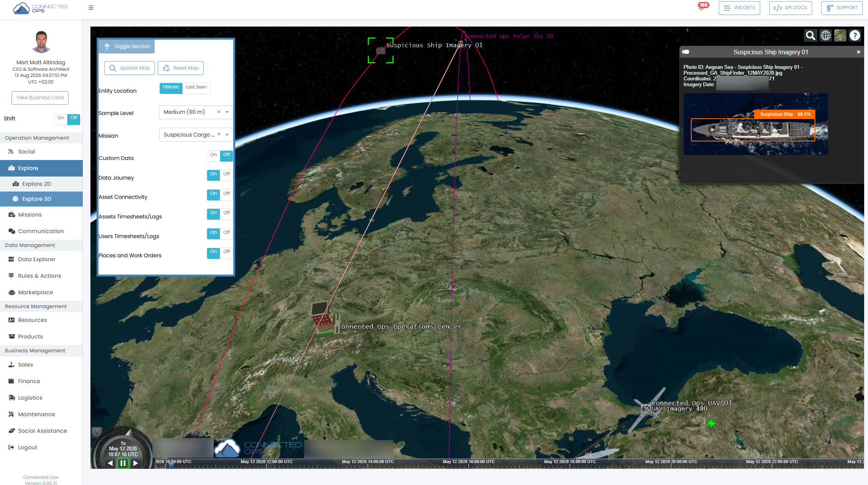Click Logout in the sidebar
Screen dimensions: 868x485
coord(41,447)
